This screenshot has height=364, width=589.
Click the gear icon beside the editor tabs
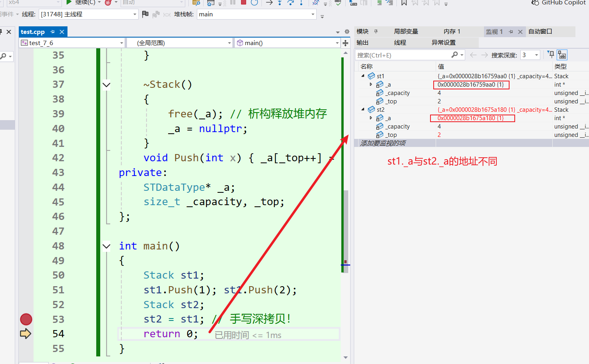[x=347, y=32]
